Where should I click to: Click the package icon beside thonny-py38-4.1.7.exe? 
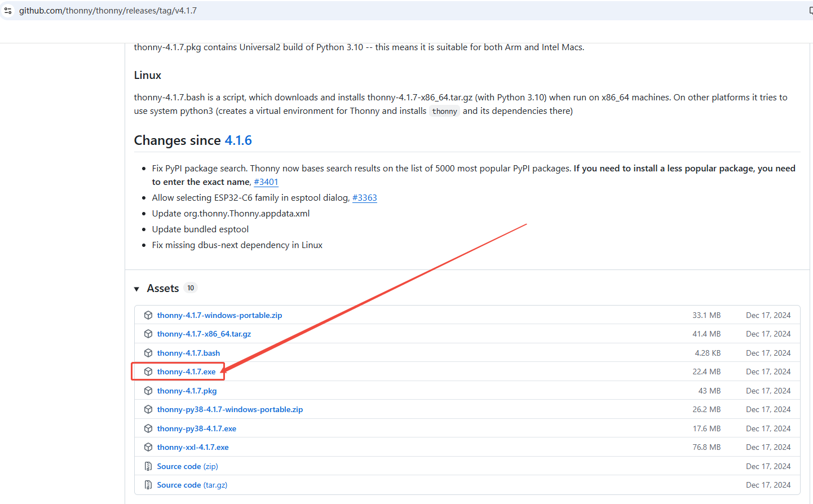[148, 428]
